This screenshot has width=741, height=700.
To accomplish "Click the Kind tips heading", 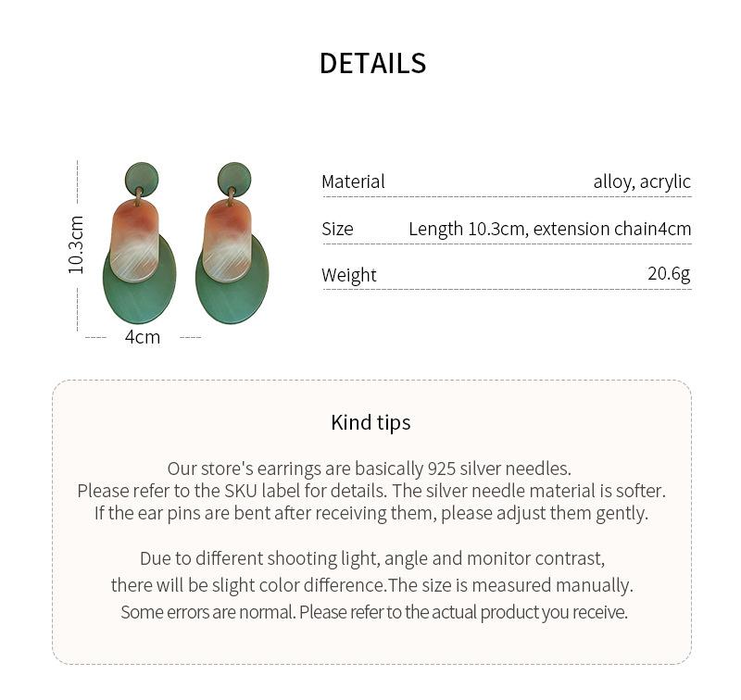I will (371, 423).
